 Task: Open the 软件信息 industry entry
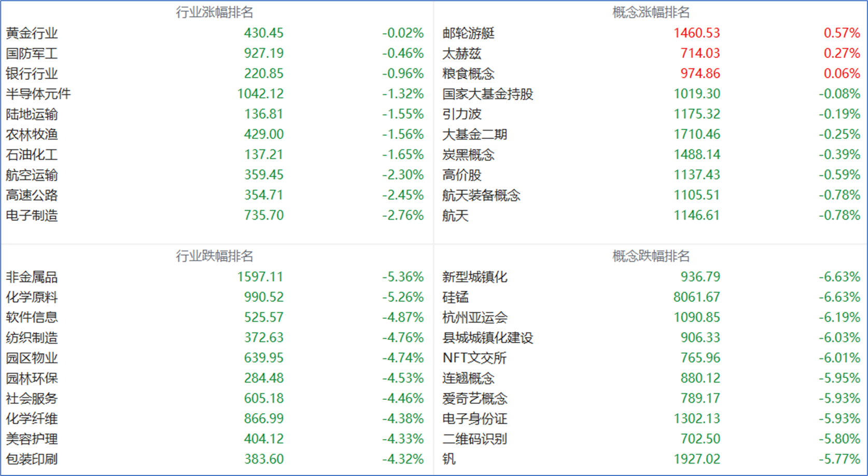point(32,317)
